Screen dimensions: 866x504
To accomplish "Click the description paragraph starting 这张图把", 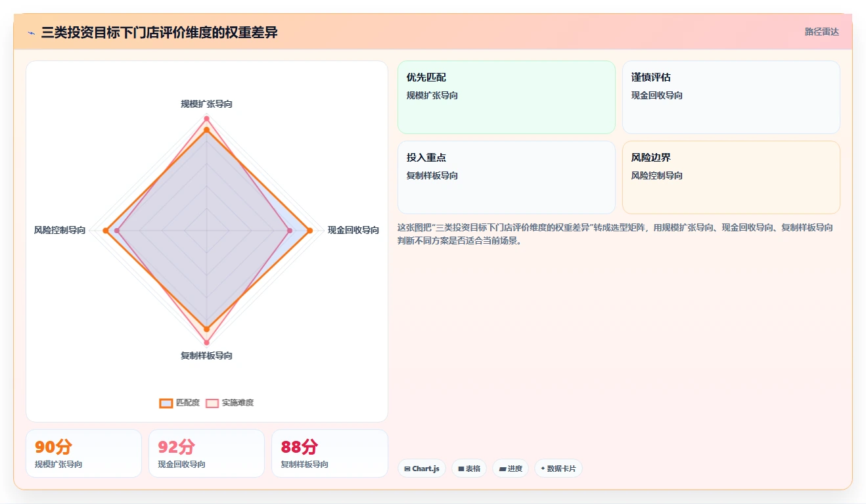I will coord(616,234).
